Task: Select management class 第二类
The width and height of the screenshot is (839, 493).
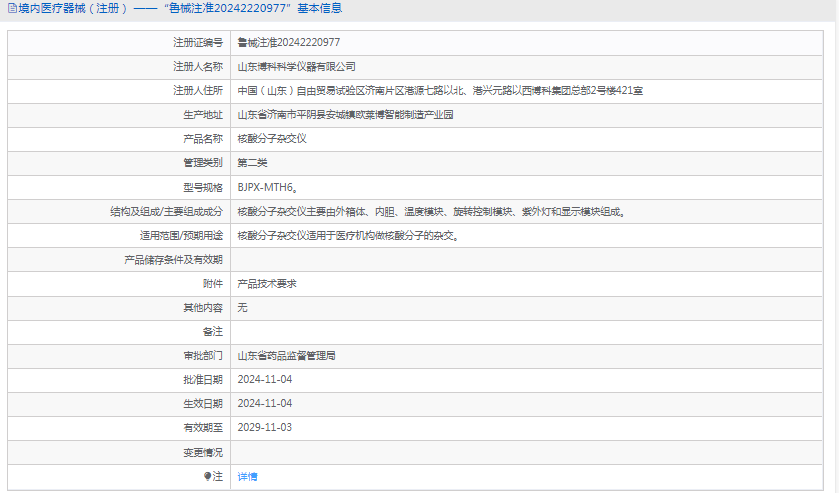Action: pos(252,163)
